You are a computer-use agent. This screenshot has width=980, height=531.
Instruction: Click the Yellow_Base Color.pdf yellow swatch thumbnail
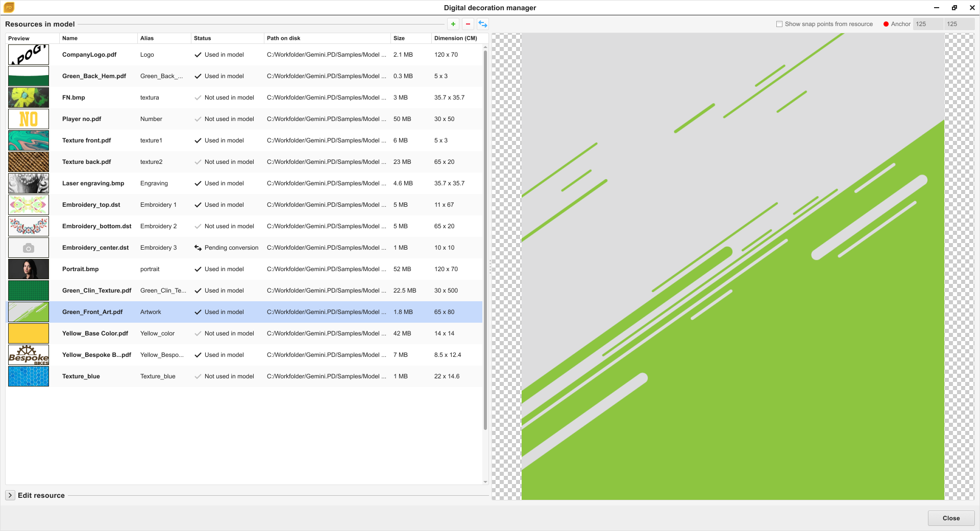(29, 333)
